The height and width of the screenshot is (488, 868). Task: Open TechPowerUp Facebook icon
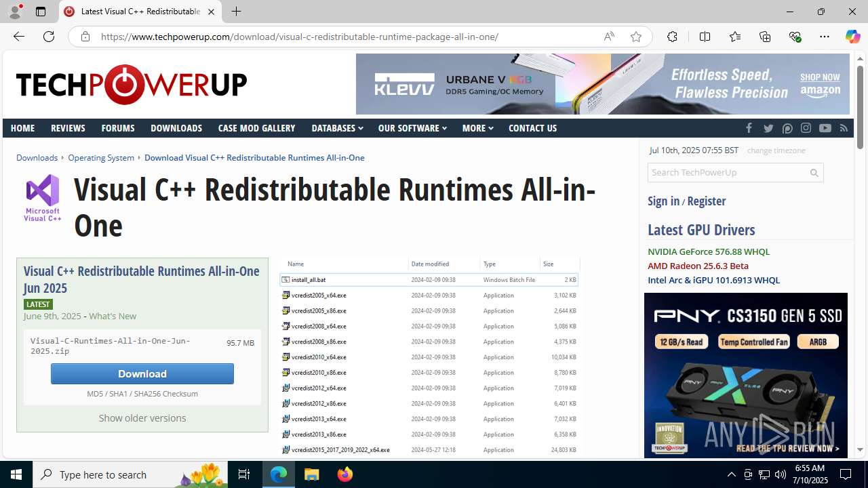[749, 128]
